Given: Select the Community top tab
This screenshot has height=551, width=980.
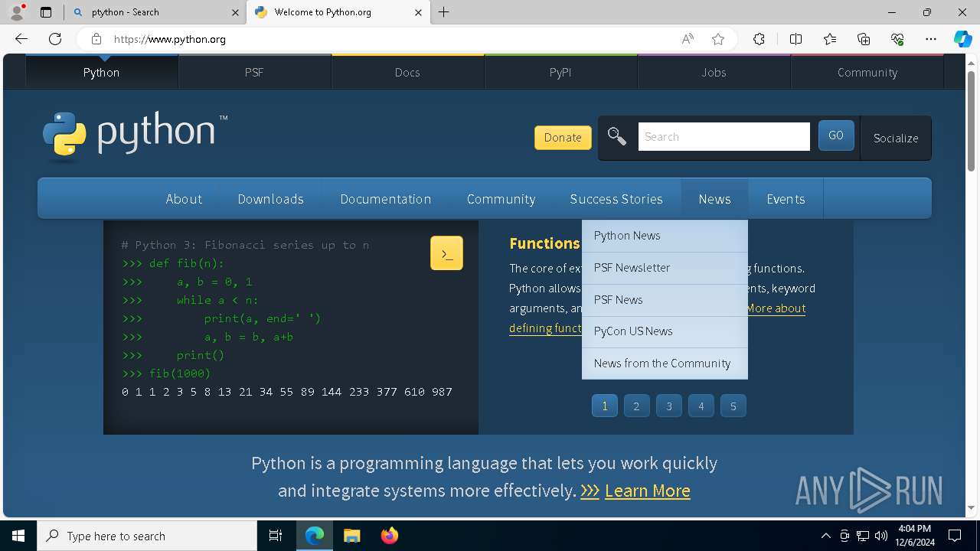Looking at the screenshot, I should 867,72.
